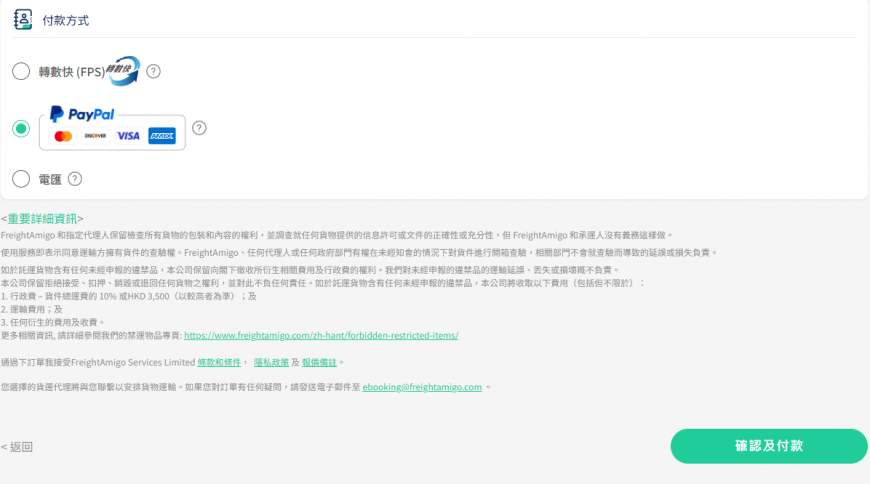Click the line starting '1. 行政費'
Screen dimensions: 870x484
click(x=129, y=296)
